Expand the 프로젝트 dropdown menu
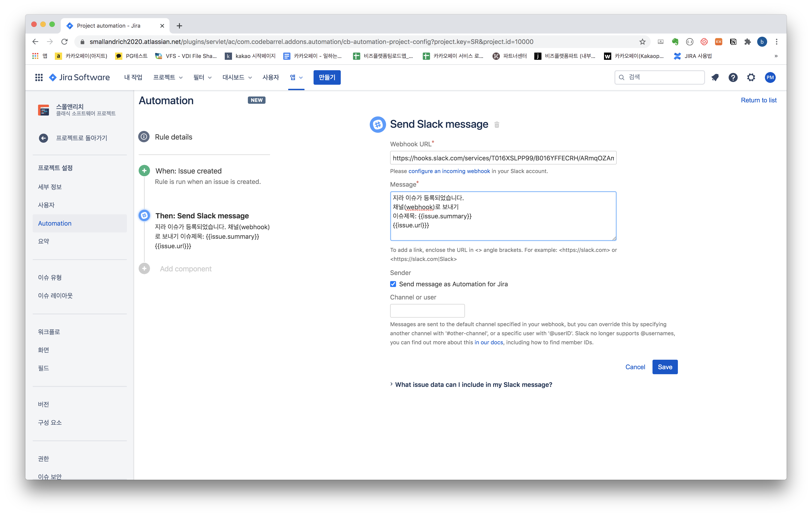 pos(168,77)
